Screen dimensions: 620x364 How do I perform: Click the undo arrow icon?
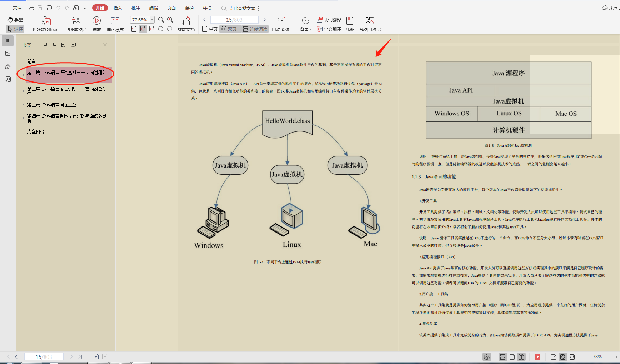coord(58,8)
